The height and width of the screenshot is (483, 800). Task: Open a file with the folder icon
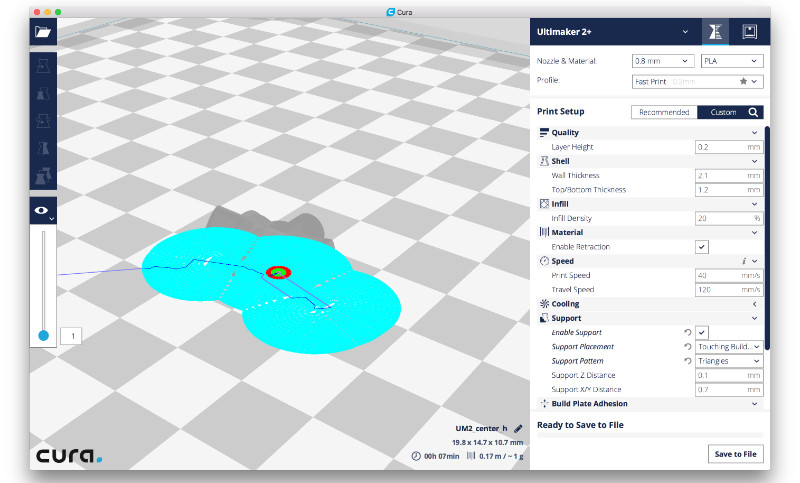(x=43, y=32)
